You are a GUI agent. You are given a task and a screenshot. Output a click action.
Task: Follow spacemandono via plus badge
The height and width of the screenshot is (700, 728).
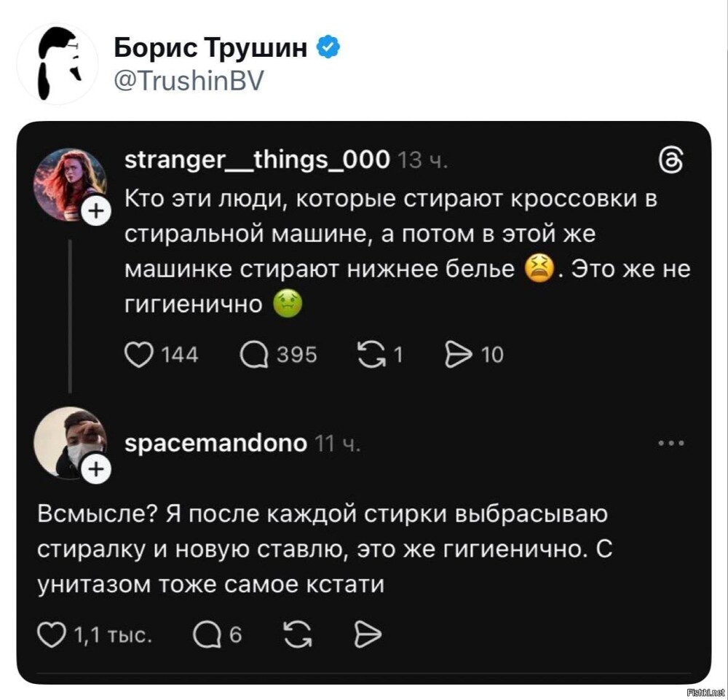(x=95, y=471)
